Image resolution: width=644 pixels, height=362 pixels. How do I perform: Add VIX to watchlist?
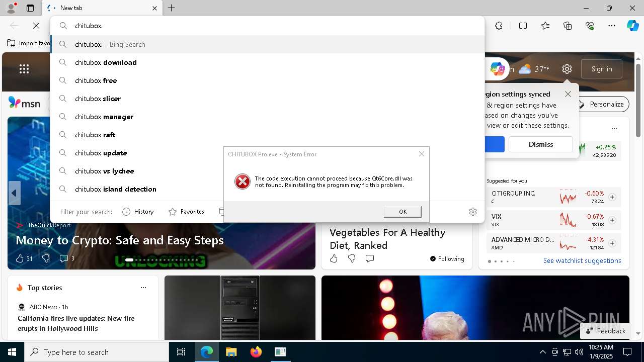[612, 220]
